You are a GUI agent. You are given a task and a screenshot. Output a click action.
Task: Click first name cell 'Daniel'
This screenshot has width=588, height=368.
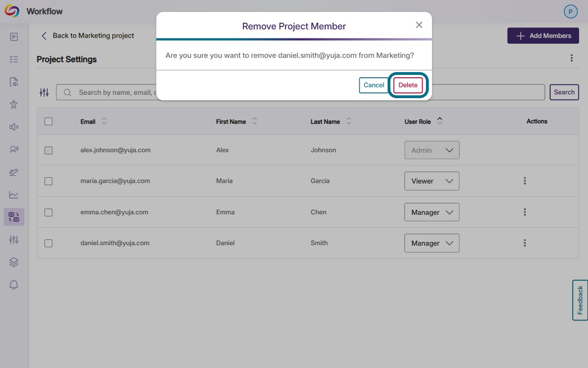pos(225,243)
